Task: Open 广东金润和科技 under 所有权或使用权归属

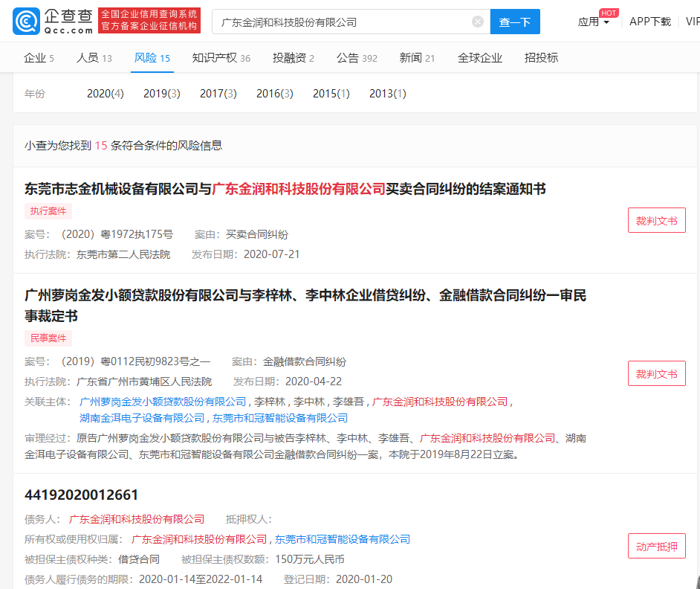Action: pyautogui.click(x=199, y=539)
